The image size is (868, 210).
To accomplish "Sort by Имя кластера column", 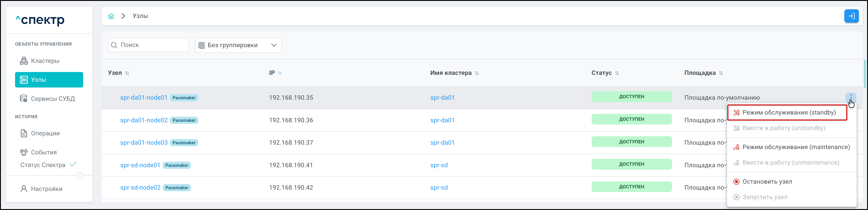I will click(477, 73).
